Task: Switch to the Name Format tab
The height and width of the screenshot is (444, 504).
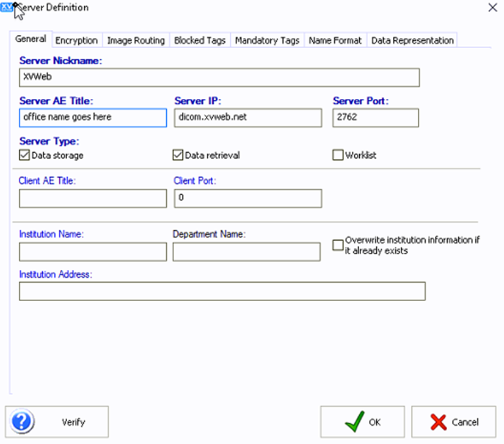Action: click(335, 40)
